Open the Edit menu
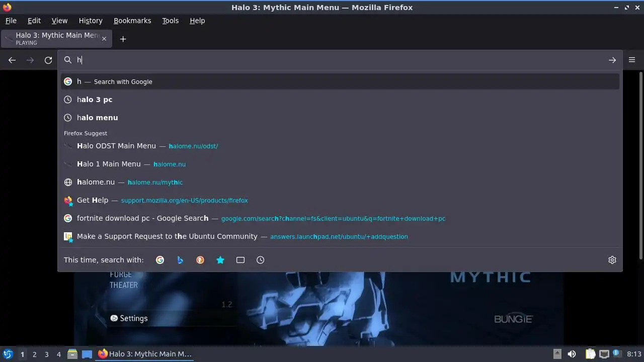This screenshot has width=644, height=362. tap(34, 21)
